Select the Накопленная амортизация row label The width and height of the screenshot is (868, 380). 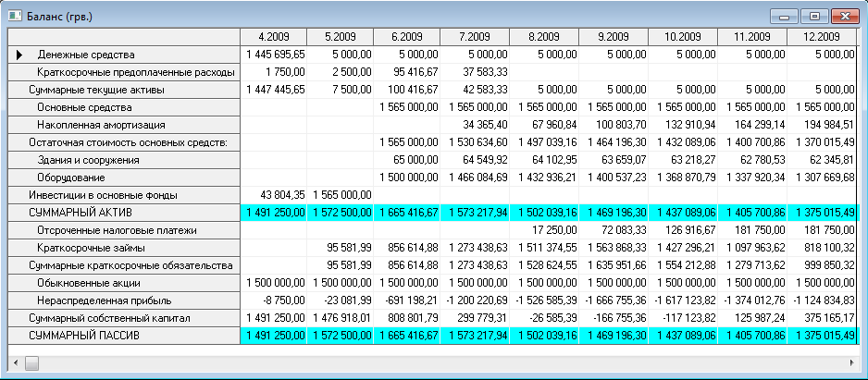[x=124, y=125]
